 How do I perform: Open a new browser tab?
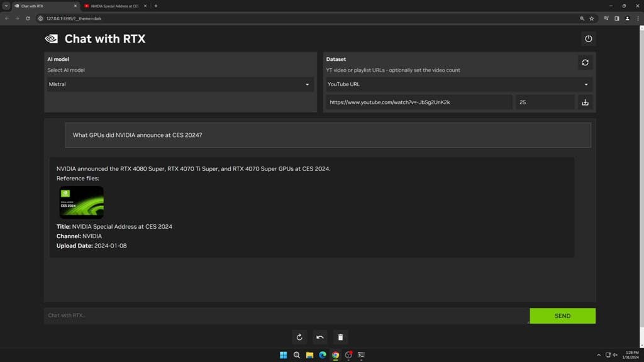pos(156,6)
